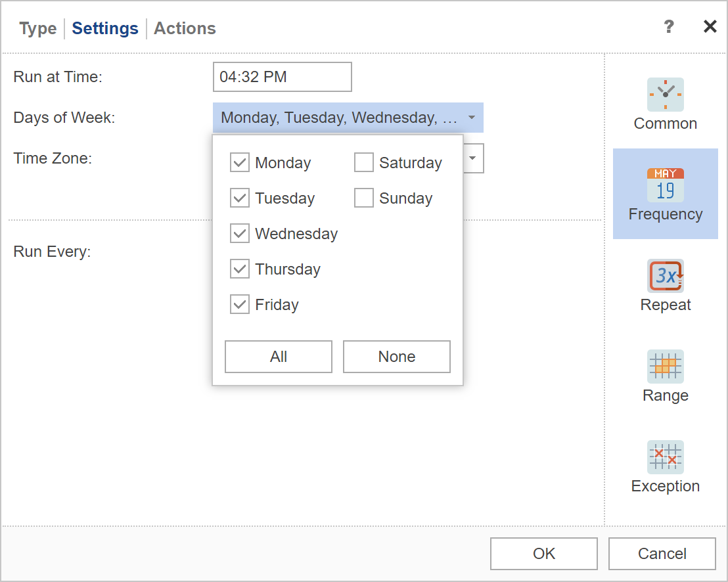Expand the Time Zone dropdown arrow

tap(472, 158)
